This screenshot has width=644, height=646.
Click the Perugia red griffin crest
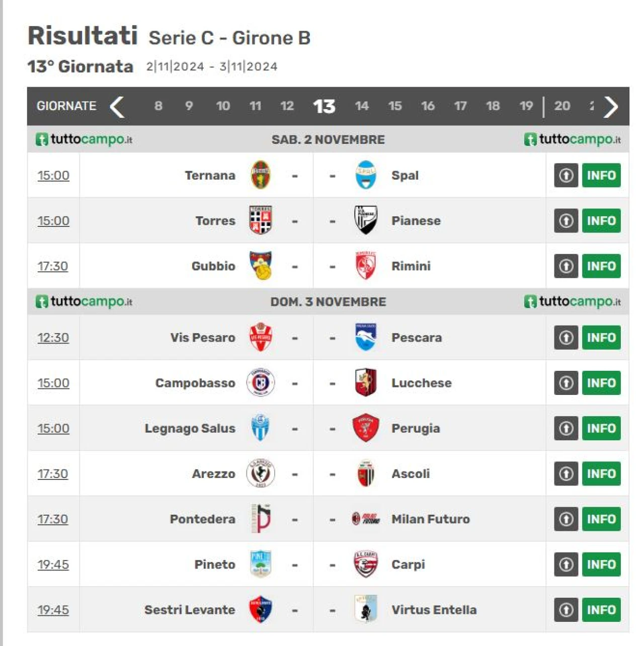(x=366, y=428)
